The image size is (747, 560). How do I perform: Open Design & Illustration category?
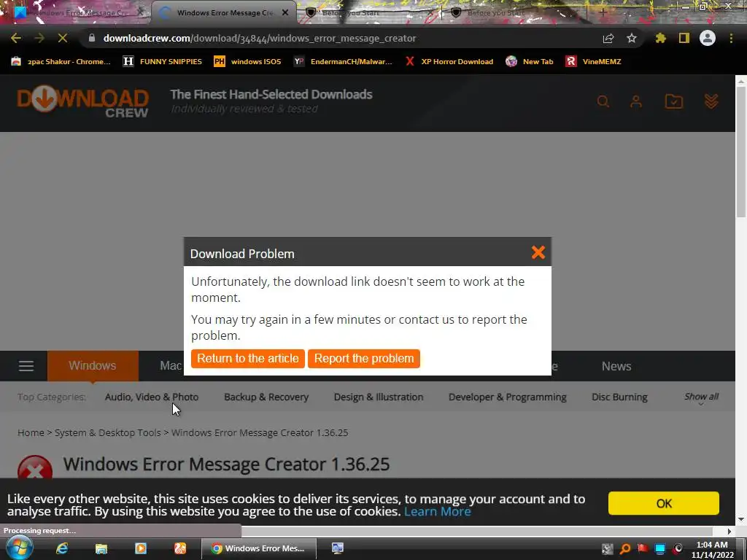[x=379, y=397]
